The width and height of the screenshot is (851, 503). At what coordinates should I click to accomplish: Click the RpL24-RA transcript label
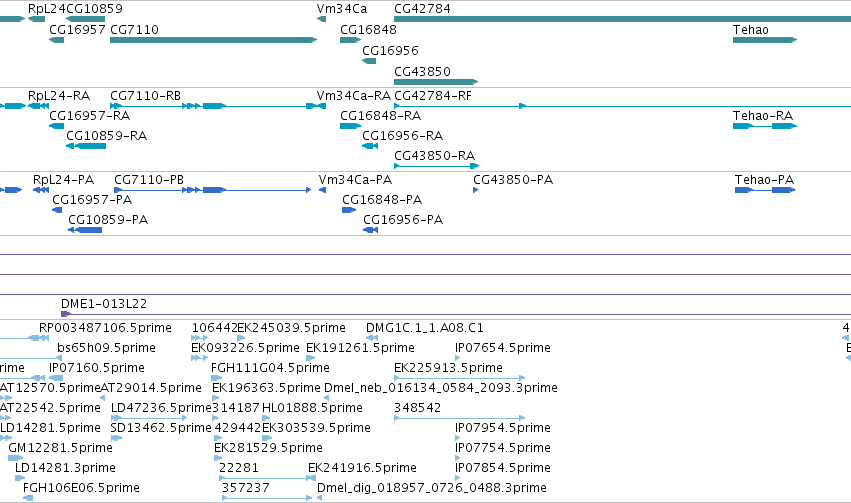59,95
